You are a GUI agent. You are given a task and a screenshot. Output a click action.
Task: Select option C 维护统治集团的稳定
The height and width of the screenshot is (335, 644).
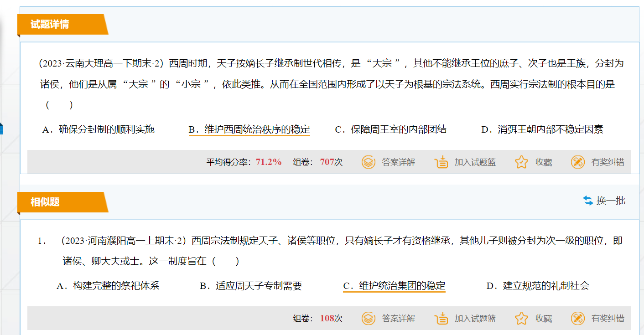point(394,286)
